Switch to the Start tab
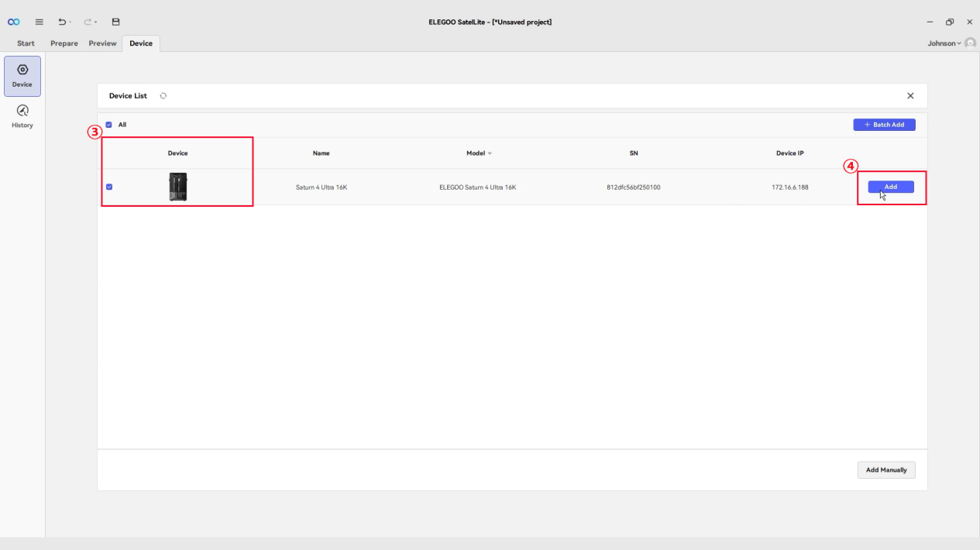 point(26,43)
